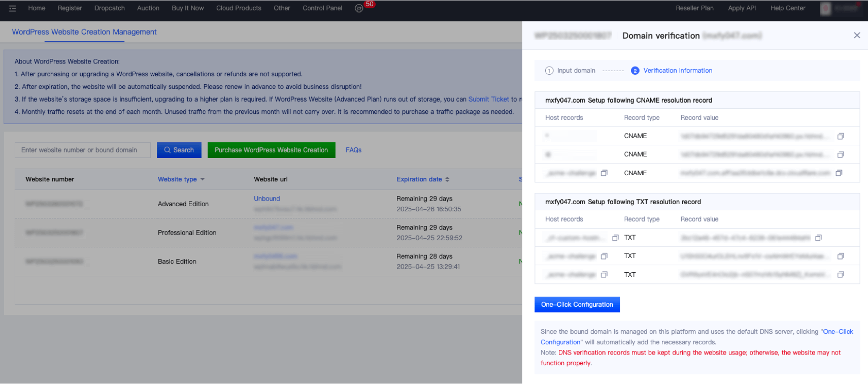
Task: Open the Help Center
Action: (x=788, y=8)
